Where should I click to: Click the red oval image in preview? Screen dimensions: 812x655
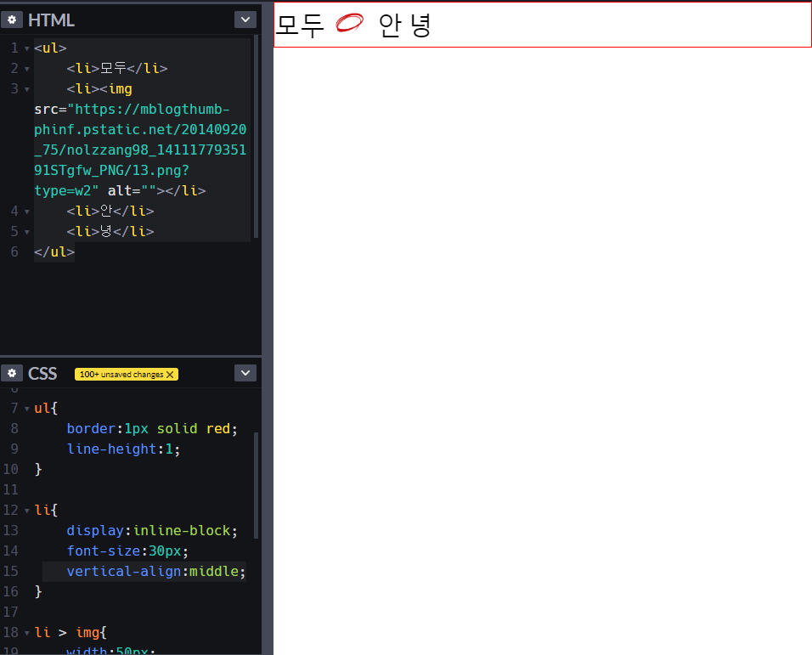pos(350,23)
